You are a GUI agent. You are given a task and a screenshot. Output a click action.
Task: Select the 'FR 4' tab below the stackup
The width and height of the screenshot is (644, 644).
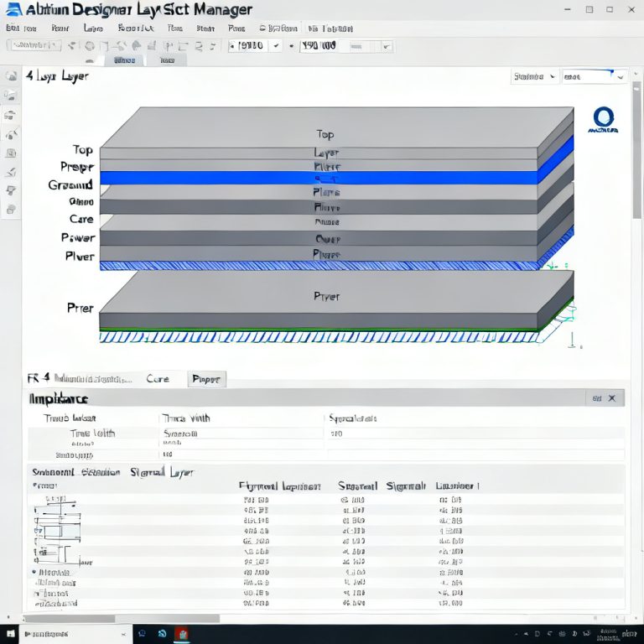[39, 378]
